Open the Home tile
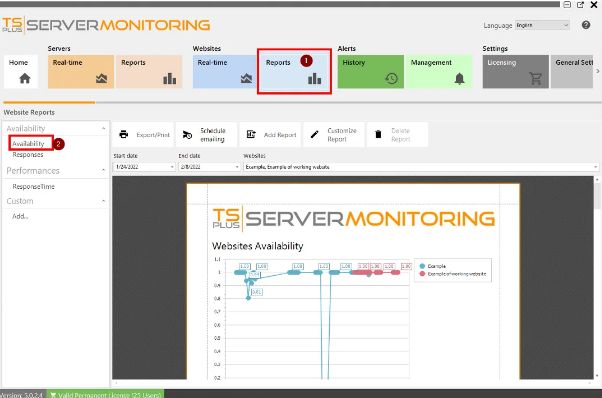602x398 pixels. [21, 72]
